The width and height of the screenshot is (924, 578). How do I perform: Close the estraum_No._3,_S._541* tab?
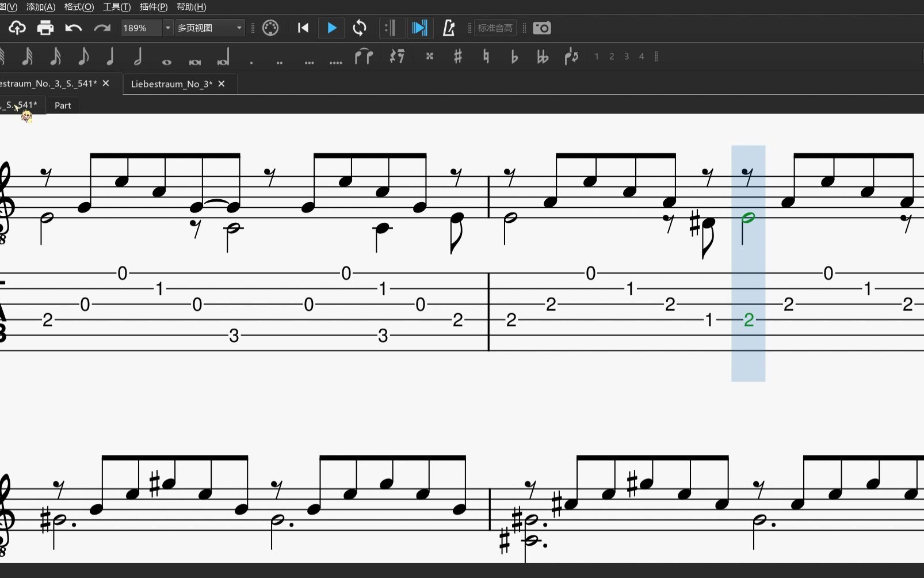(x=106, y=83)
